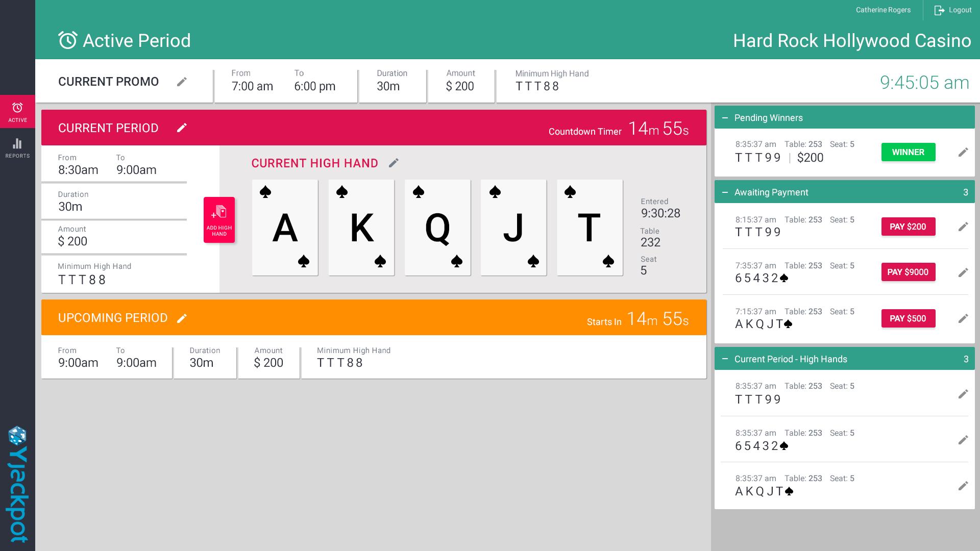This screenshot has height=551, width=980.
Task: Log out using the Logout link
Action: (x=952, y=10)
